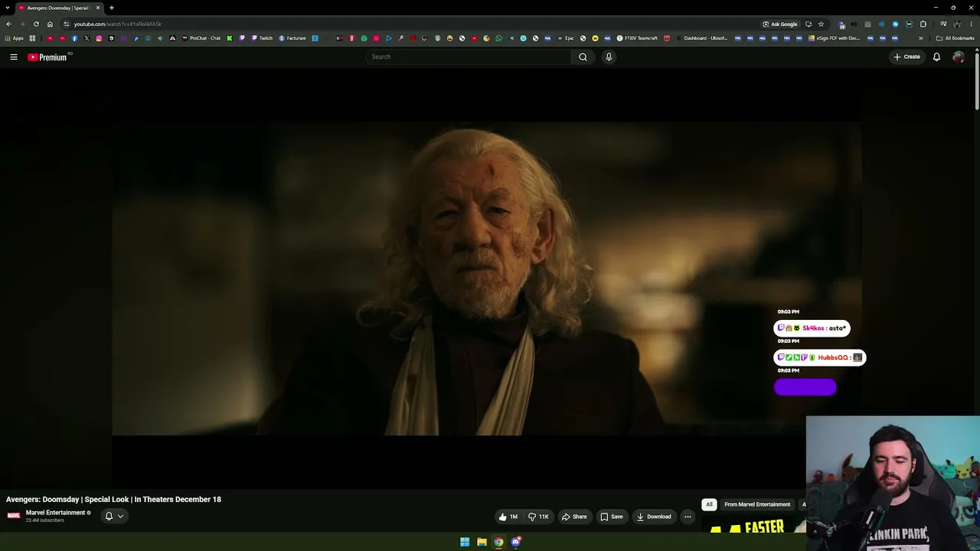Open the Create menu button
This screenshot has height=551, width=980.
click(x=906, y=57)
